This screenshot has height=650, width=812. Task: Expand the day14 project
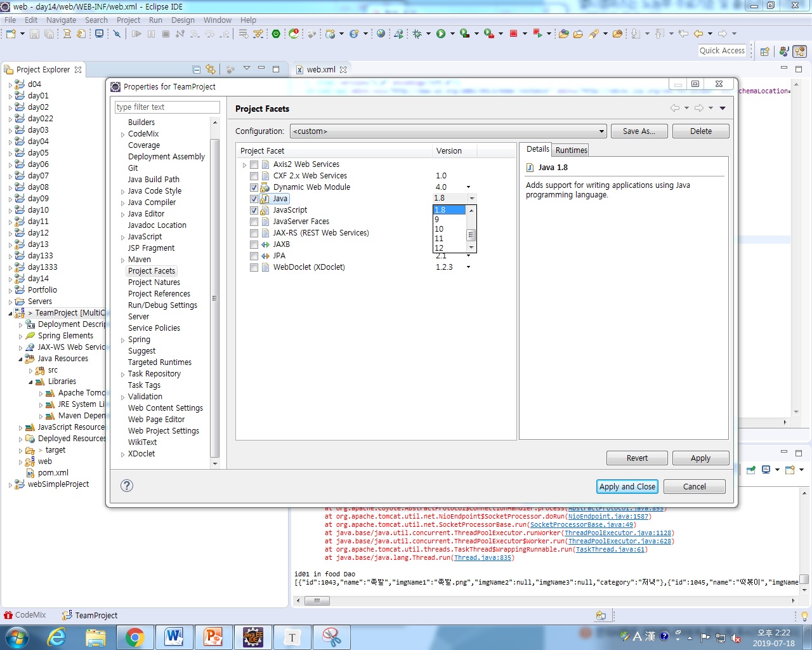(x=10, y=279)
